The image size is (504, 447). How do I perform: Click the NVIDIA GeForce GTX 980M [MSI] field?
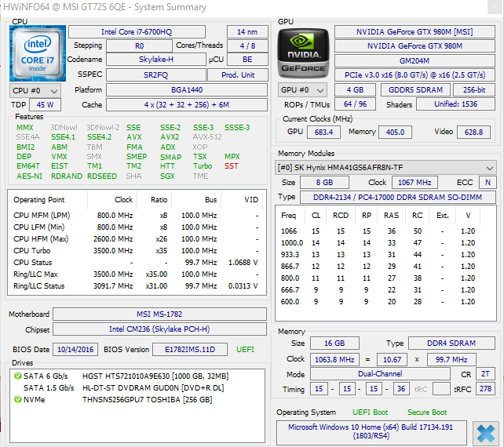[x=415, y=32]
